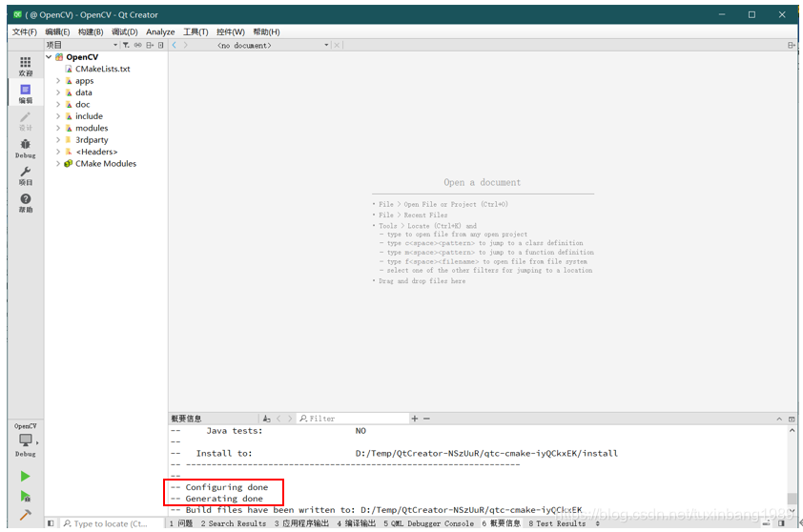Open the 帮助(H) menu

(x=266, y=31)
